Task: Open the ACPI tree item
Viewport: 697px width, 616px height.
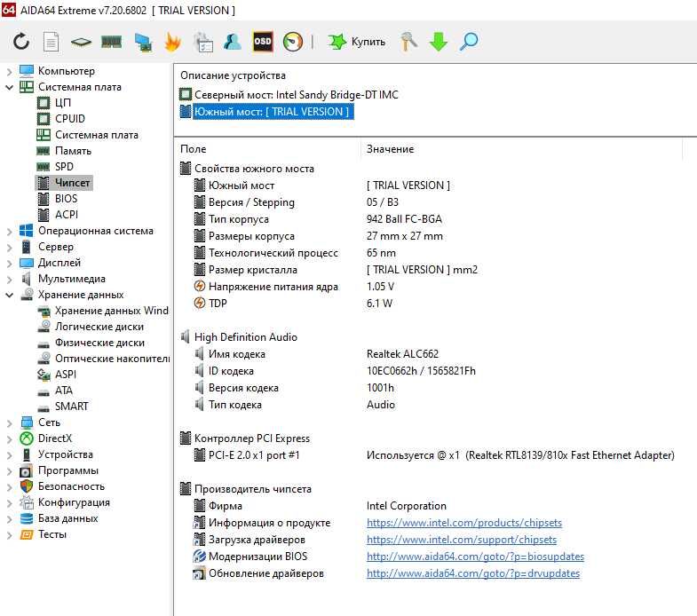Action: pyautogui.click(x=67, y=215)
